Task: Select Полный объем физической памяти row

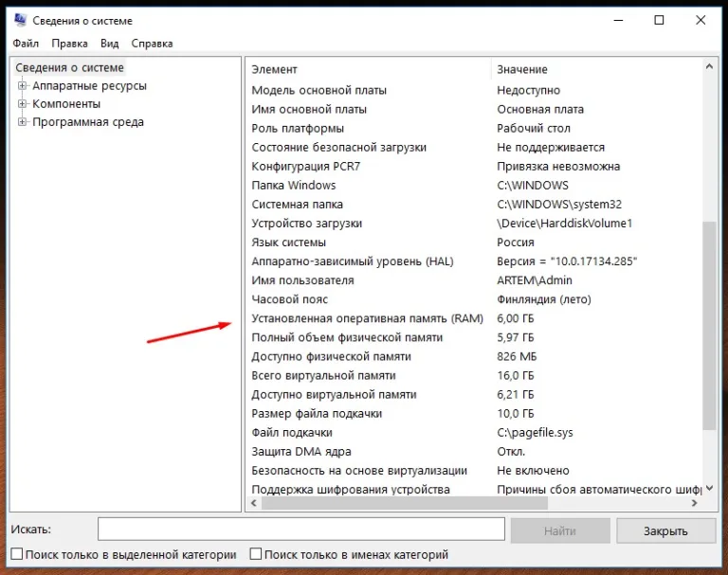Action: 474,337
